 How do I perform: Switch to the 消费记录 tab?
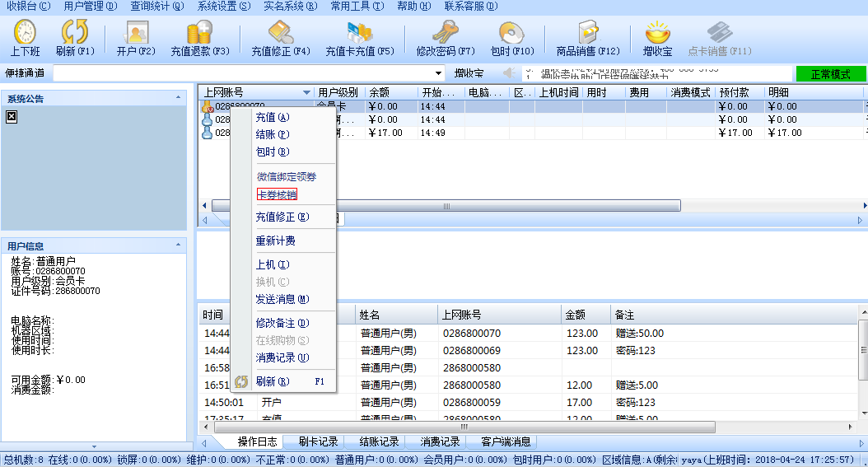click(x=440, y=441)
